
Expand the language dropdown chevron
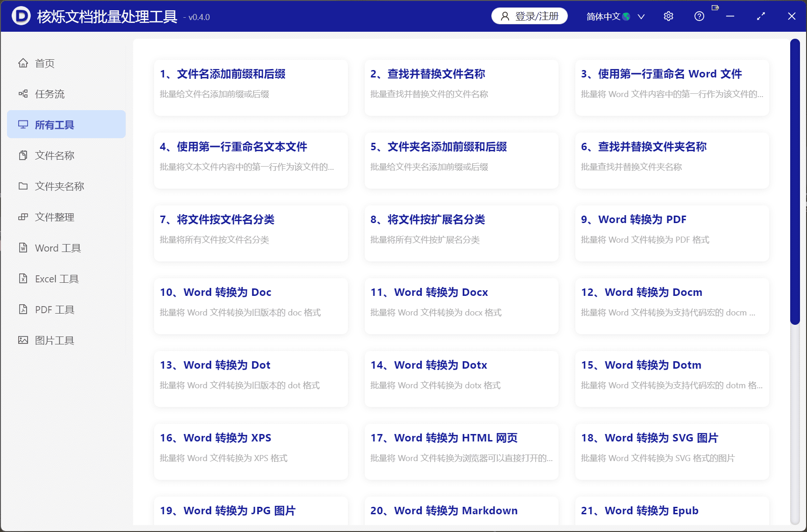click(641, 17)
